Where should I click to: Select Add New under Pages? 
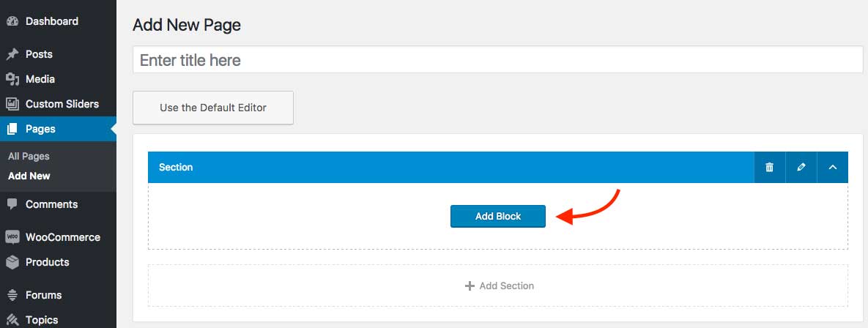click(x=29, y=176)
